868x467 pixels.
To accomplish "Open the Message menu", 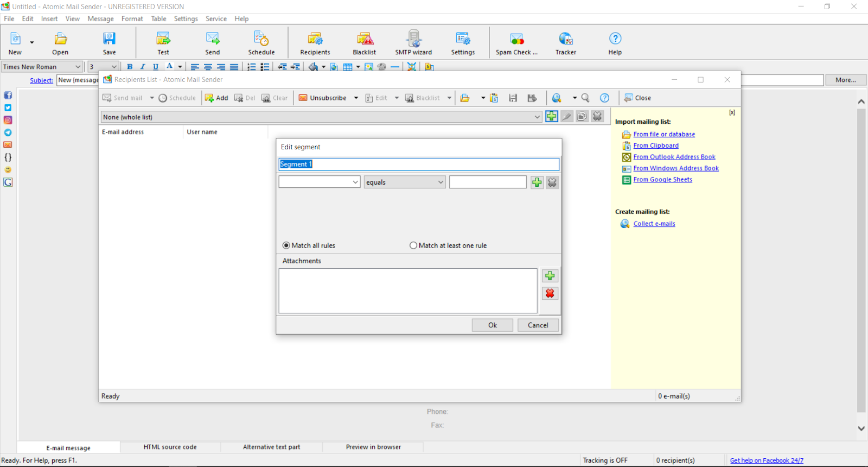I will (x=100, y=18).
